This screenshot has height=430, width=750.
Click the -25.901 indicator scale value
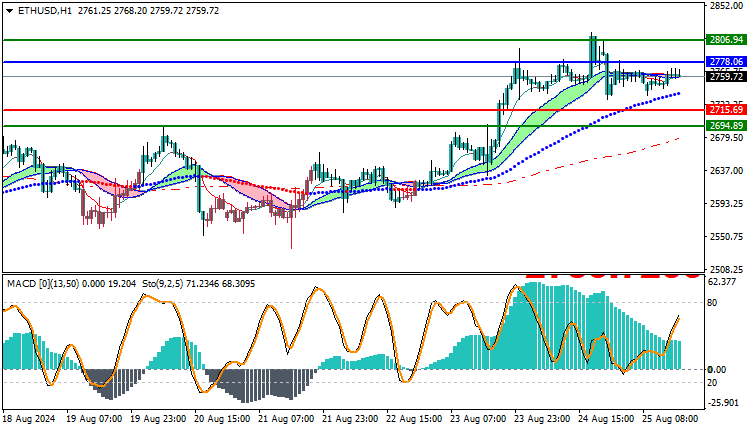[723, 403]
